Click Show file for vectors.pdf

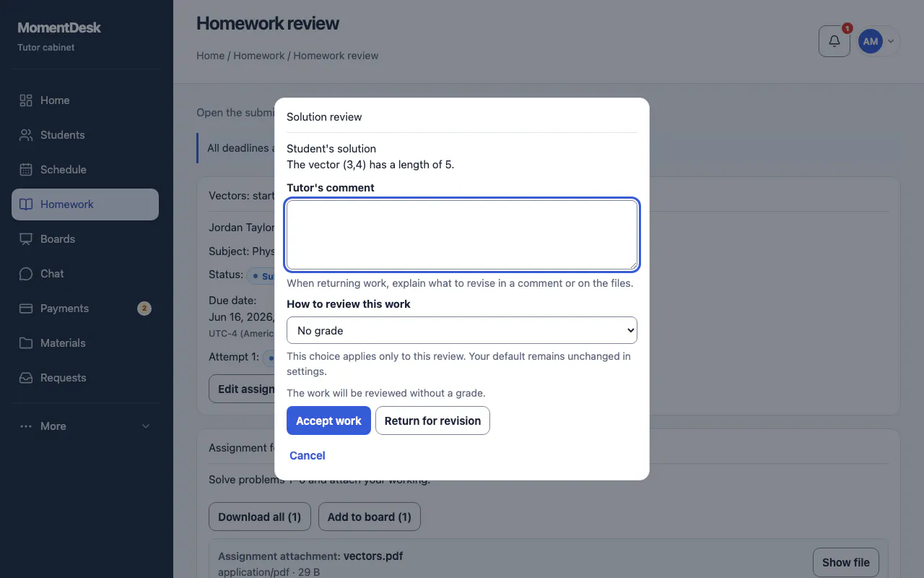pyautogui.click(x=846, y=562)
